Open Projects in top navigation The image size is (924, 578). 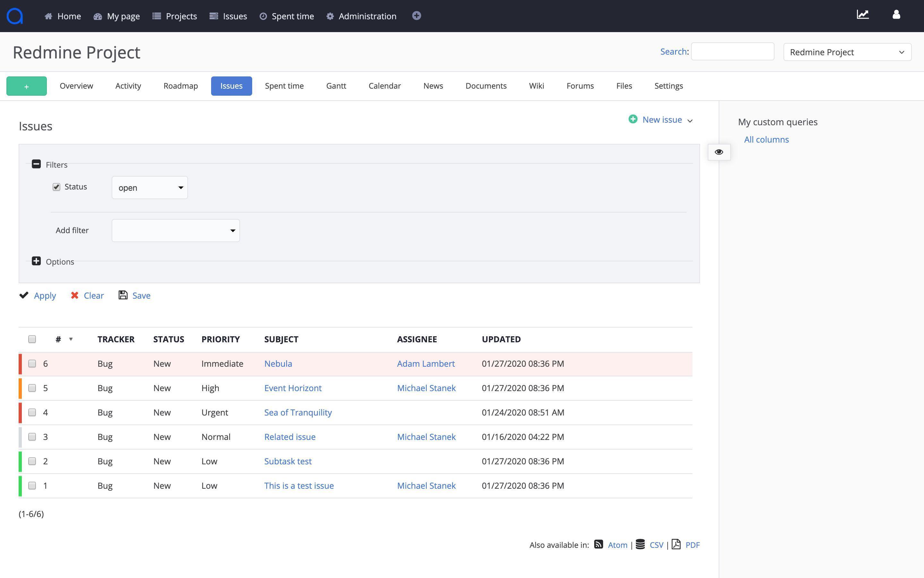coord(175,16)
